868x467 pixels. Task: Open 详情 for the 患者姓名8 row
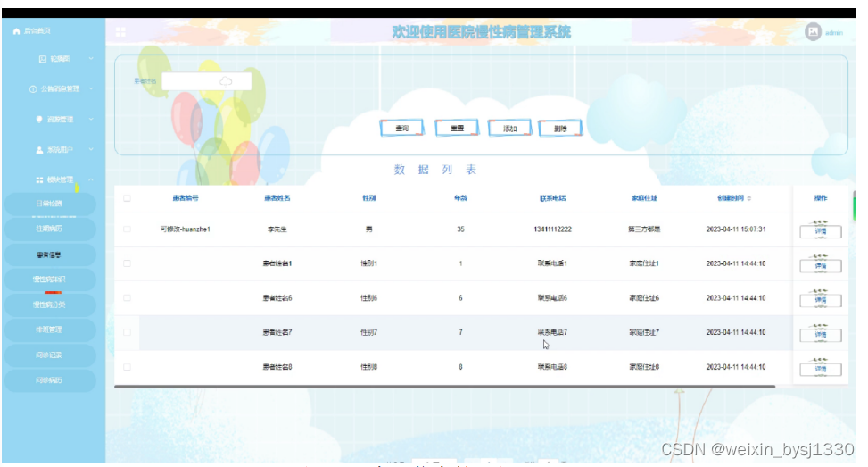(821, 369)
